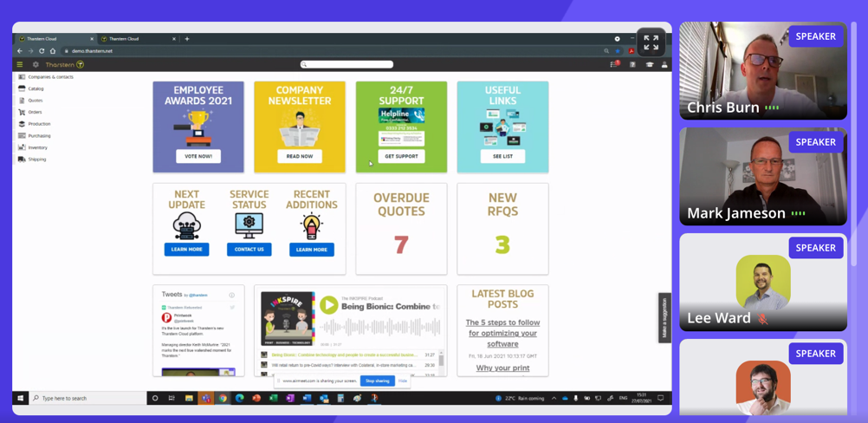Screen dimensions: 868x423
Task: Click the SEE LIST button
Action: (502, 156)
